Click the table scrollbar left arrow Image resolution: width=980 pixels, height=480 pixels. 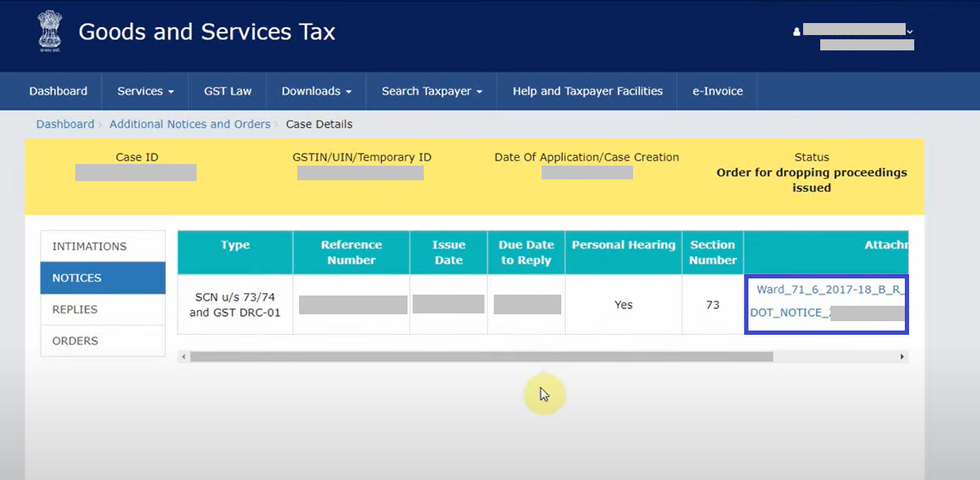(184, 356)
